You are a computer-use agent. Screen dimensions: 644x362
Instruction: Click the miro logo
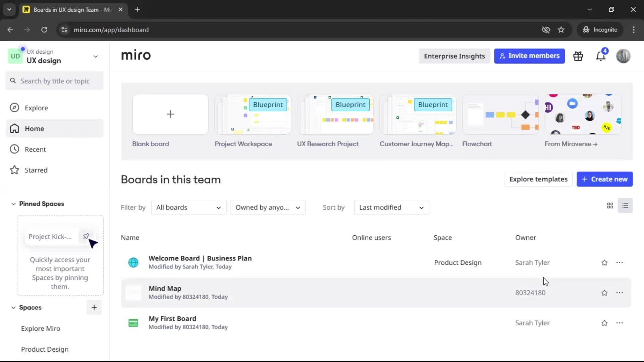point(136,55)
